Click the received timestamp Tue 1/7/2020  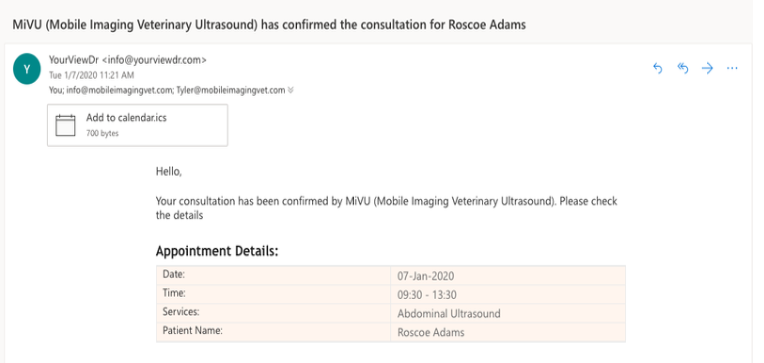pos(92,75)
